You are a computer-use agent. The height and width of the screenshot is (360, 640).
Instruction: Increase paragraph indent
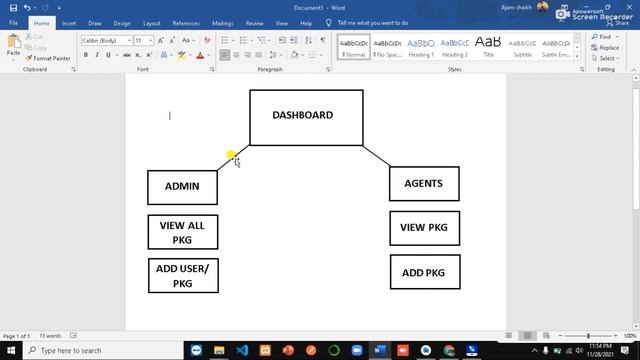point(293,40)
